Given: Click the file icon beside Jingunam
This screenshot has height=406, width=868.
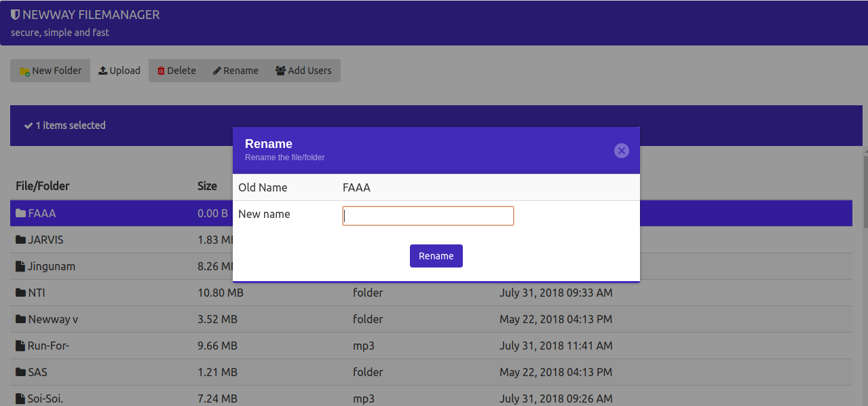Looking at the screenshot, I should [20, 266].
